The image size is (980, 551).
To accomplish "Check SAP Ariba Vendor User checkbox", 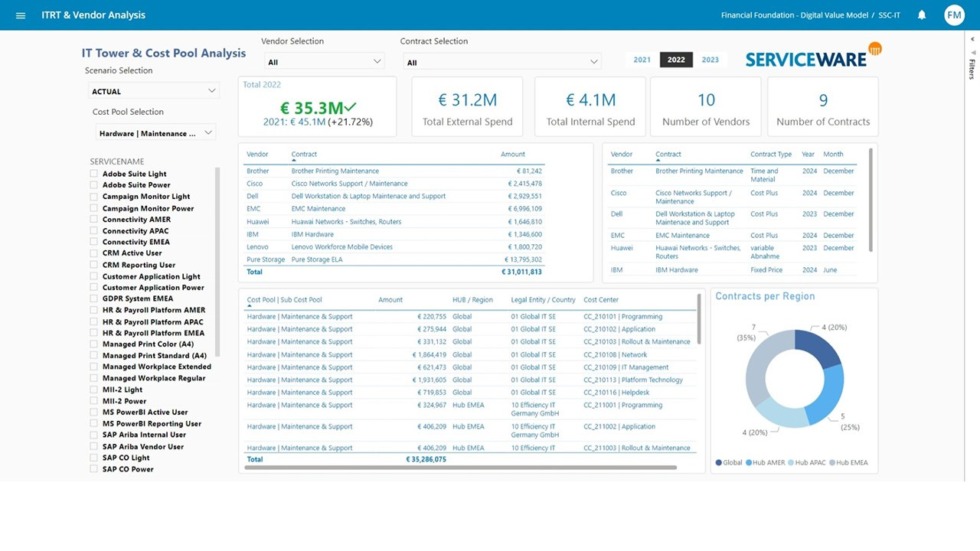I will [x=94, y=447].
